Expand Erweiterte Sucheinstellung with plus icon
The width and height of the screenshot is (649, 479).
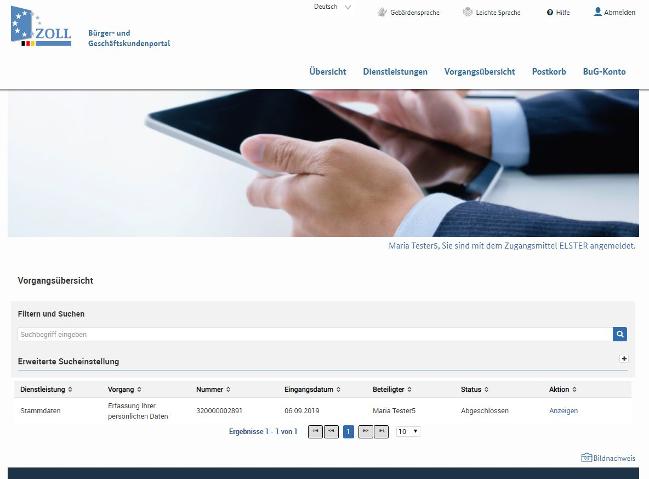point(624,359)
